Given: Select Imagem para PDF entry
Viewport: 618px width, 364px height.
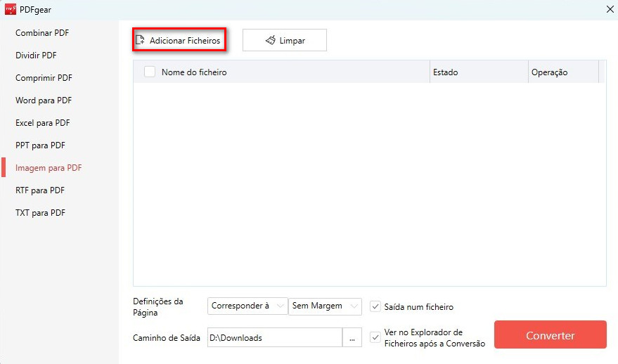Looking at the screenshot, I should pos(49,168).
